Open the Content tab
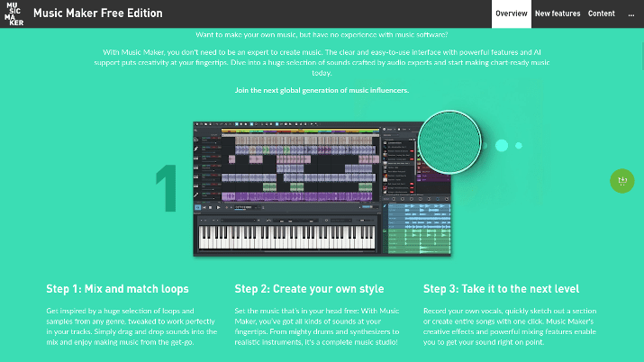This screenshot has height=362, width=644. (x=602, y=14)
